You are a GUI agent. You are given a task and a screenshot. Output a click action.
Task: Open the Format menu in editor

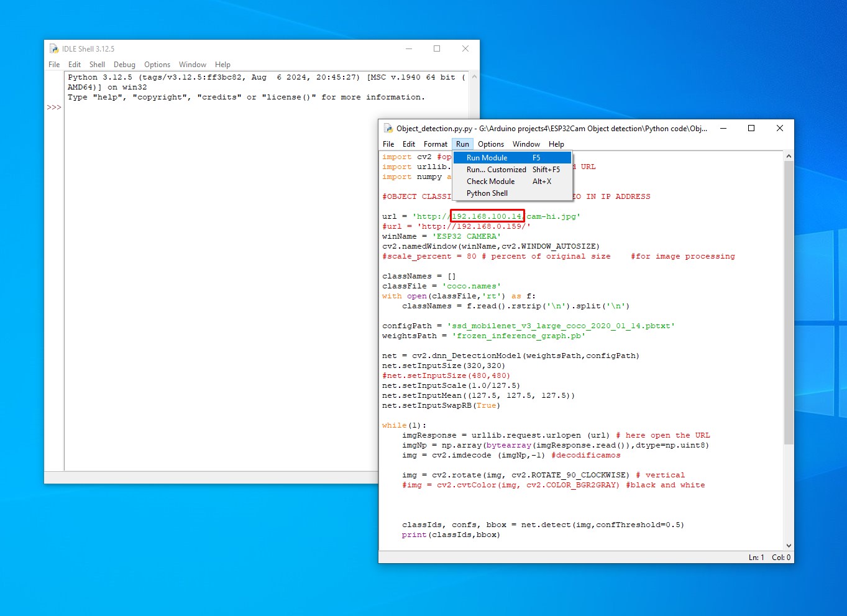pyautogui.click(x=435, y=144)
